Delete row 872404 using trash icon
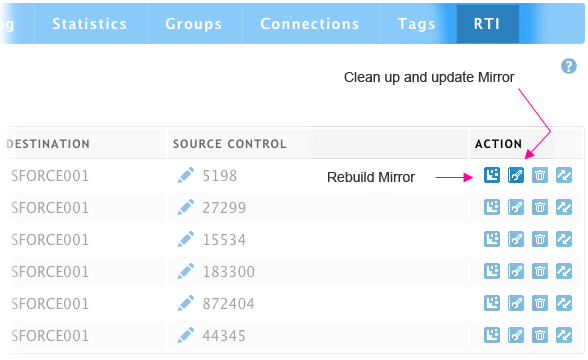Screen dimensions: 588x360 tap(540, 303)
